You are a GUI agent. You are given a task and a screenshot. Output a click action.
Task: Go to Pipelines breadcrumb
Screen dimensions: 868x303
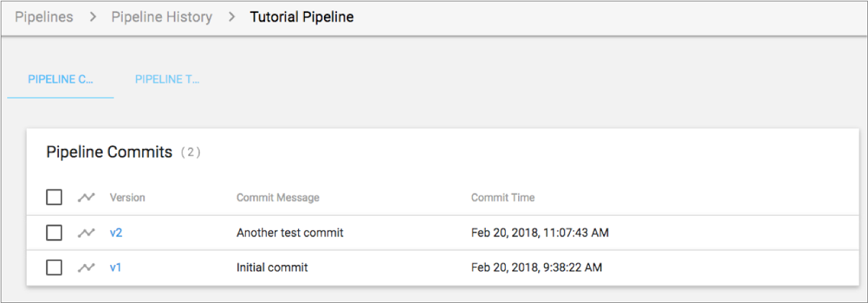click(x=44, y=17)
